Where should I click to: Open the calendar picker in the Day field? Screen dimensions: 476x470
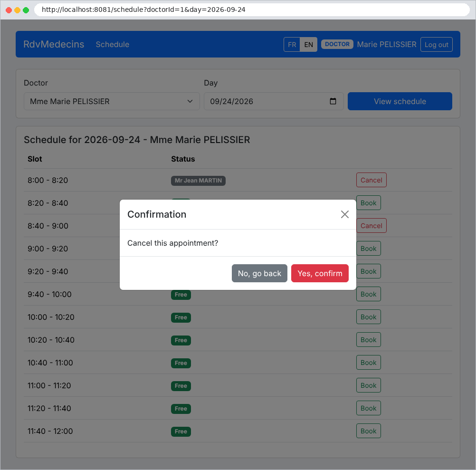(x=333, y=101)
